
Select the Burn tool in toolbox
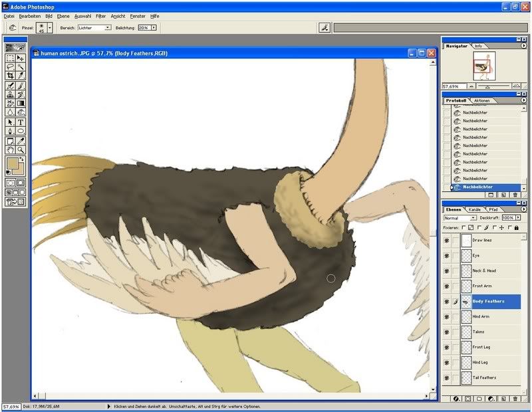21,112
